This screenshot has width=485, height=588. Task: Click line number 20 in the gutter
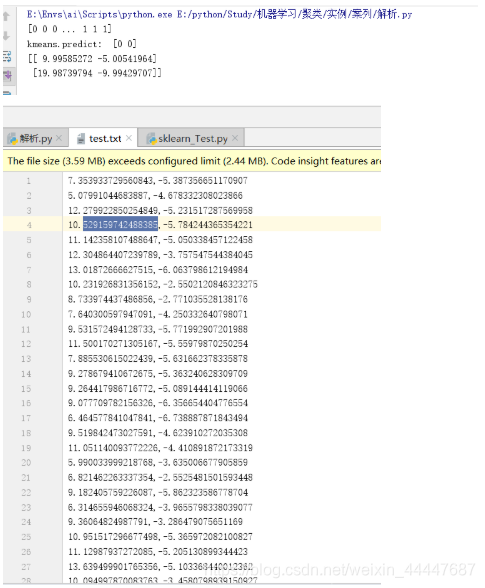coord(26,462)
